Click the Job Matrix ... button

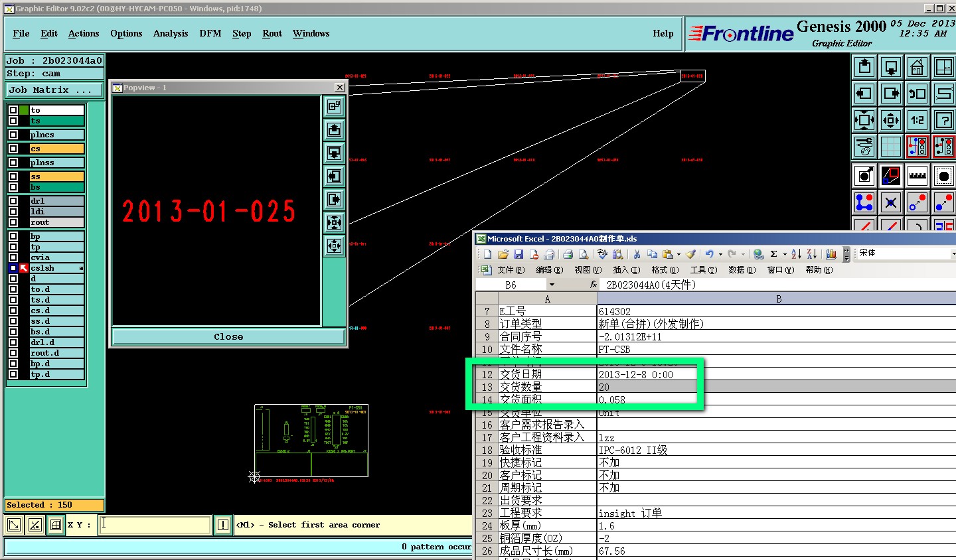[54, 90]
